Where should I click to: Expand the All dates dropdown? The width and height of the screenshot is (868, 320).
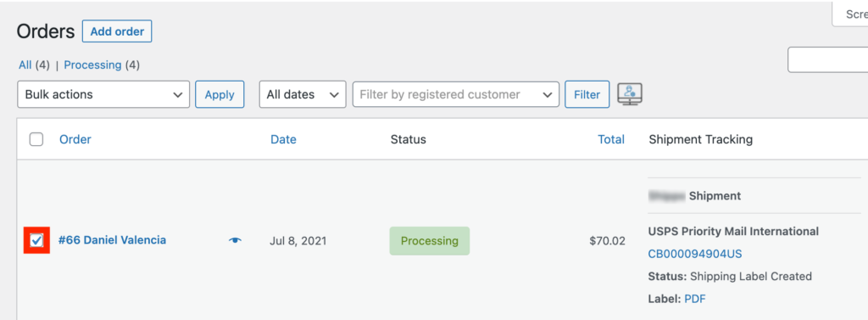pyautogui.click(x=303, y=94)
